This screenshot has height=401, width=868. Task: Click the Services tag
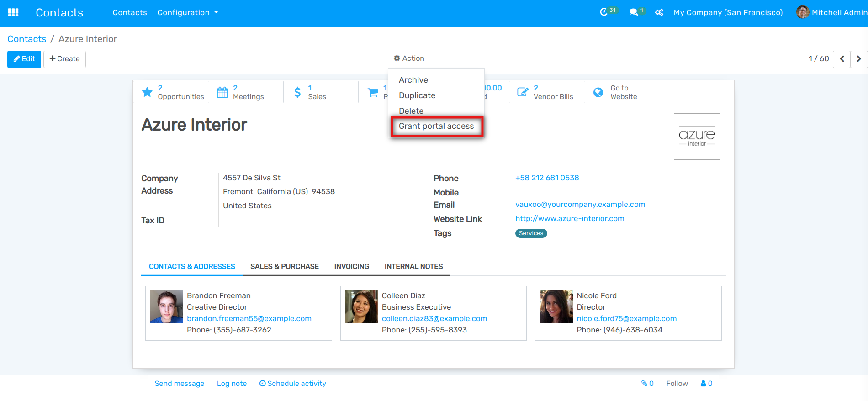[531, 233]
